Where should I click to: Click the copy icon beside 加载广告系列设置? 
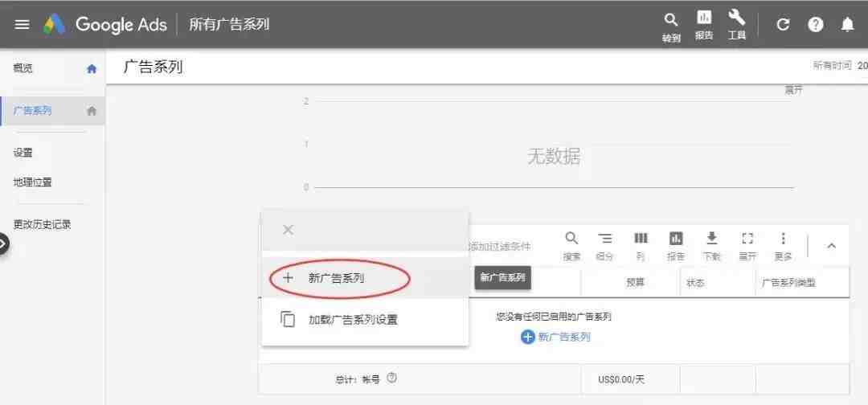pyautogui.click(x=288, y=320)
